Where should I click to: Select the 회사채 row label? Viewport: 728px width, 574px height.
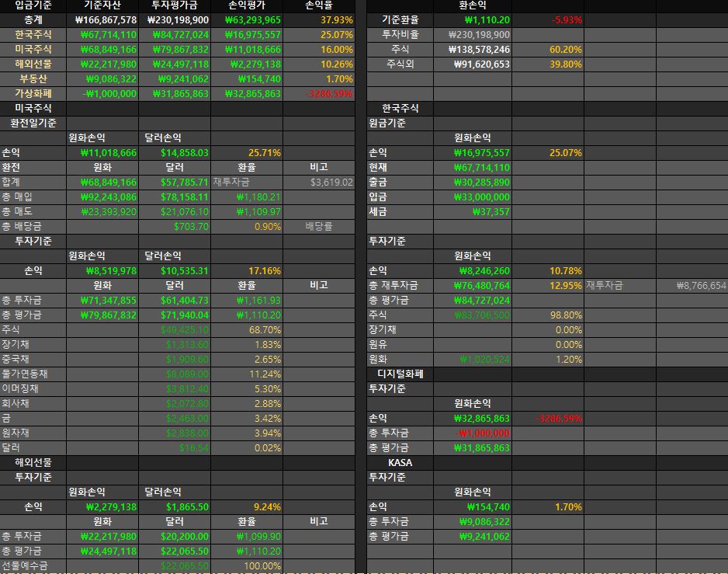click(33, 403)
